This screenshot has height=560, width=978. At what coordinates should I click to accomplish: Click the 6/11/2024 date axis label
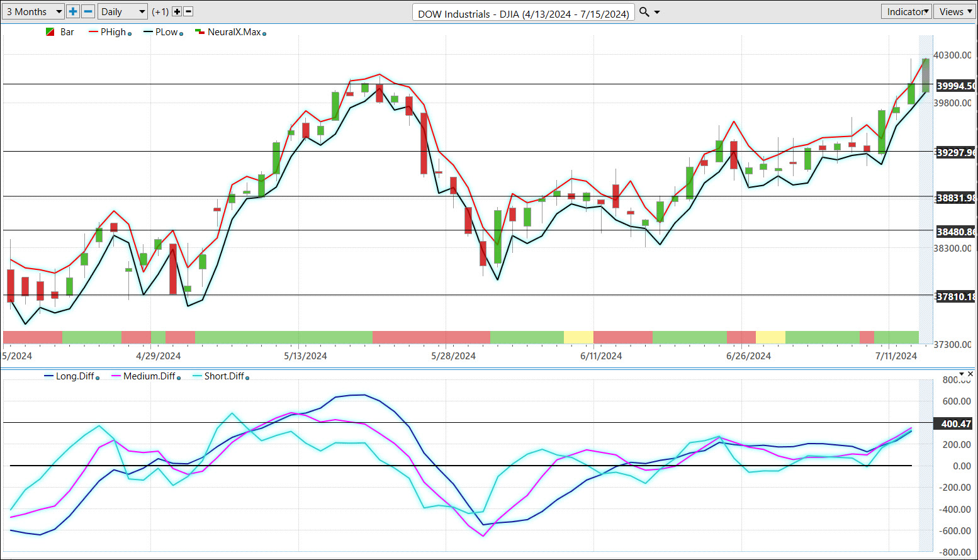pyautogui.click(x=601, y=356)
